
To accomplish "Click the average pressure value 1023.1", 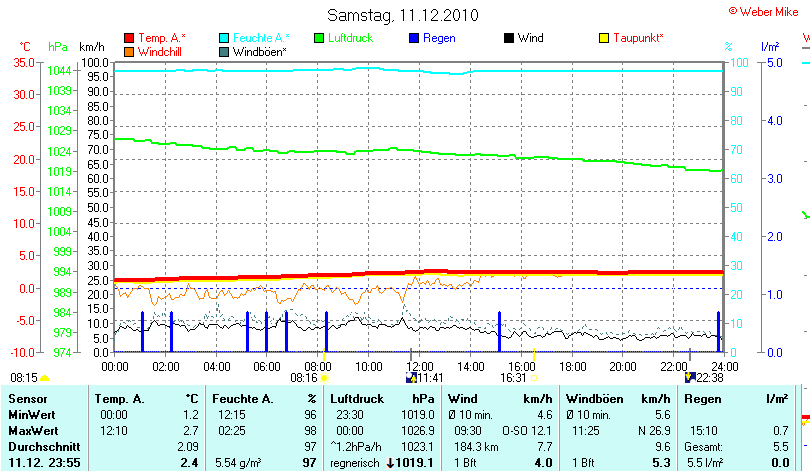I will (x=418, y=447).
